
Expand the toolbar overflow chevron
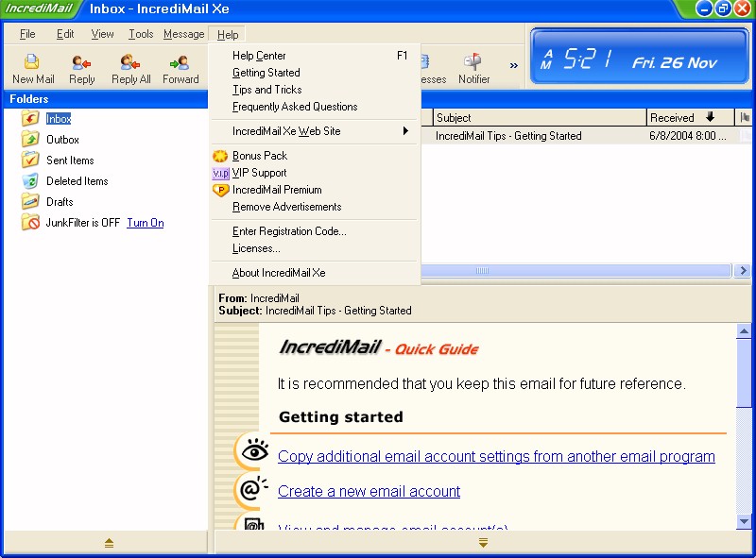click(x=514, y=66)
